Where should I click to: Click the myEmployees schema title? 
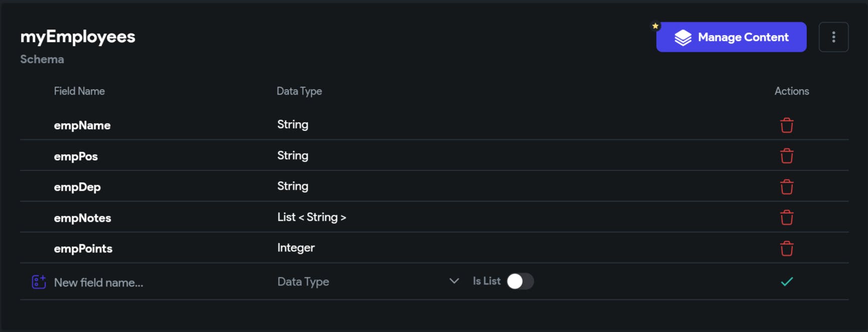(x=77, y=36)
